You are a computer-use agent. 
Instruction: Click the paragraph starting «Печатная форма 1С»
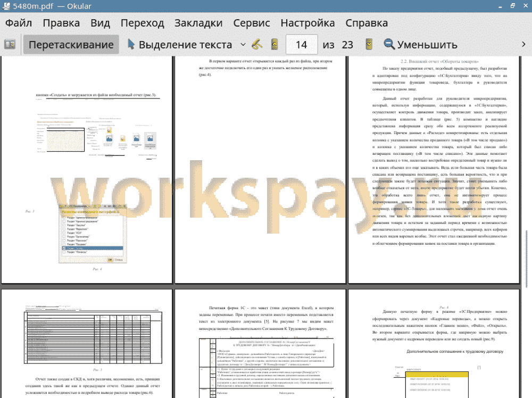click(x=267, y=318)
